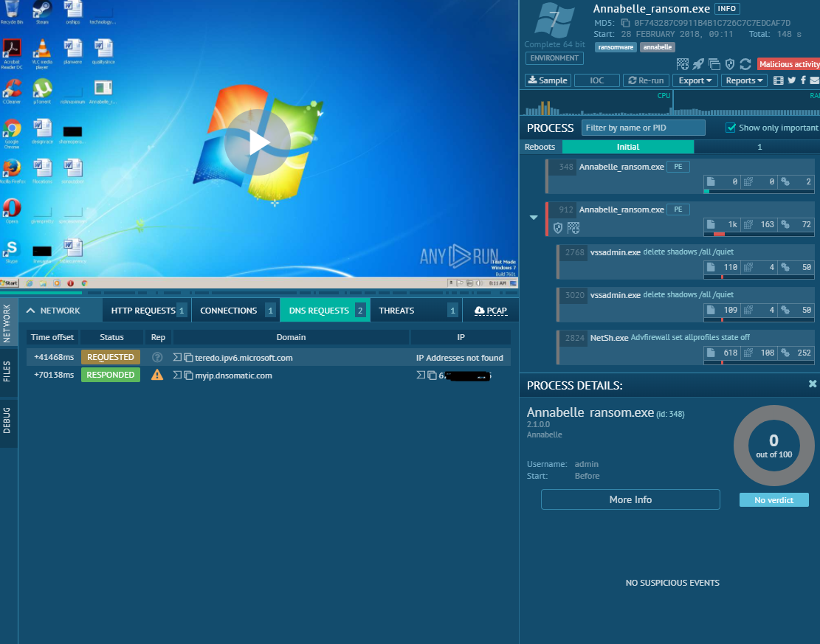Screen dimensions: 820x644
Task: Click the rocket icon in header
Action: click(x=698, y=64)
